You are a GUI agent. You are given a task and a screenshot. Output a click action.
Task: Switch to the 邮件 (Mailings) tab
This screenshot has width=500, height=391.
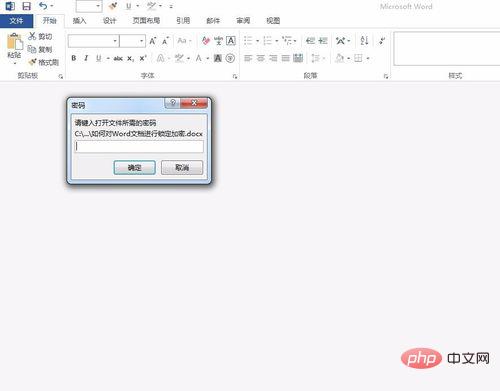tap(213, 21)
